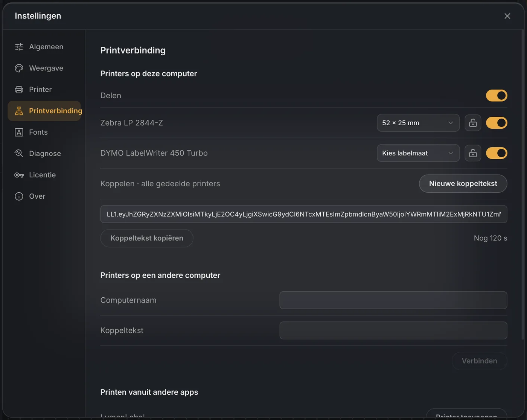Click the 'DYMO LabelWriter 450 Turbo' printer name

click(154, 153)
